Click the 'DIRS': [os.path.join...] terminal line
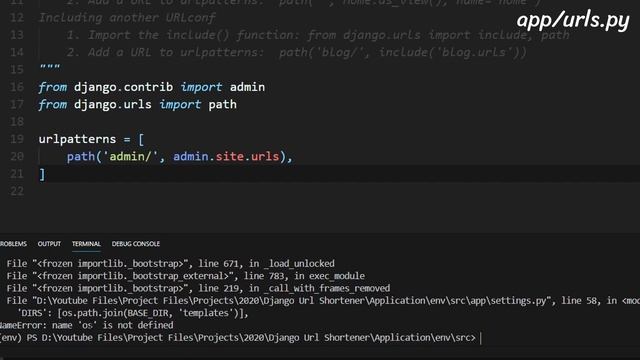640x360 pixels. point(133,313)
